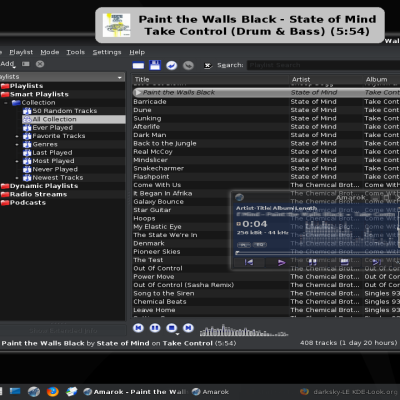Viewport: 400px width, 400px height.
Task: Toggle the PL button in player window
Action: coord(244,245)
